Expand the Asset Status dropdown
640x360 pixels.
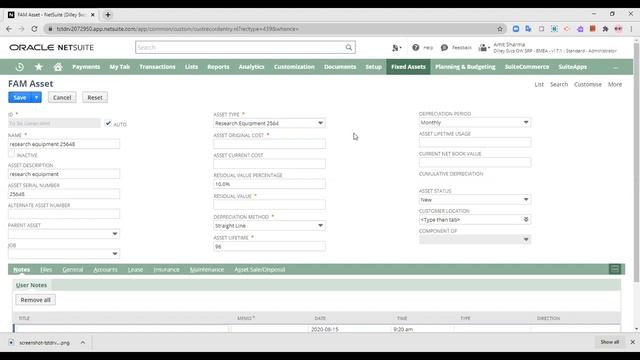pos(526,200)
